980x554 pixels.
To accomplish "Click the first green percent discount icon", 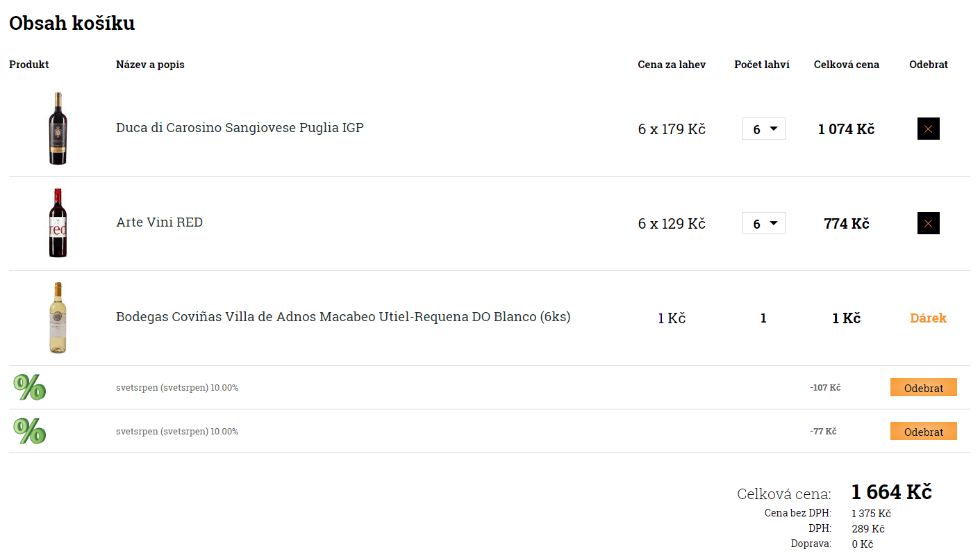I will coord(30,387).
